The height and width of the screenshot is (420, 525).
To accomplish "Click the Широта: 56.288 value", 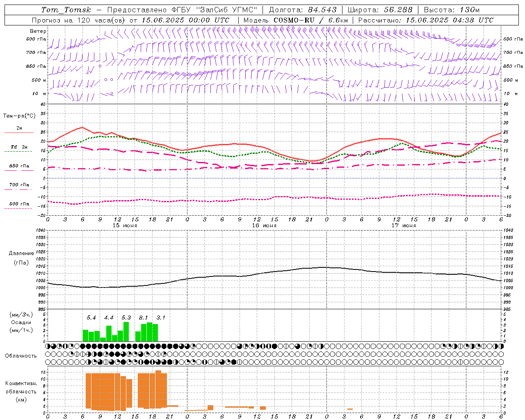I will pos(380,10).
